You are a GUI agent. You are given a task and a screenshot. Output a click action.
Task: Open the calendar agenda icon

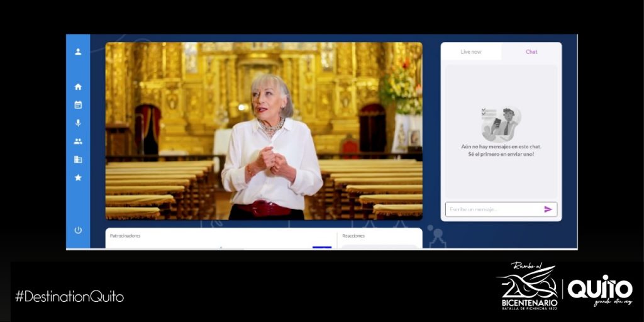coord(78,105)
